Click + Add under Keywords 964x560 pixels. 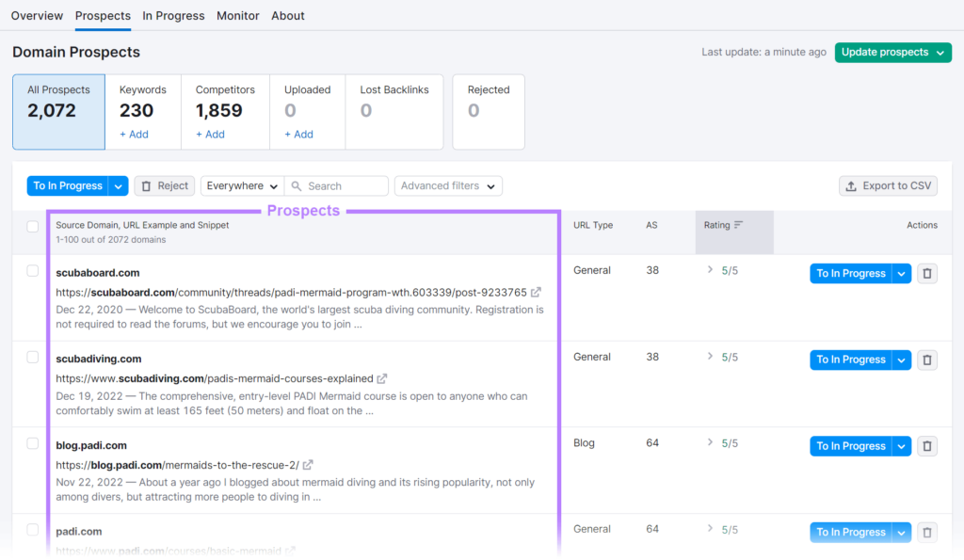point(134,134)
